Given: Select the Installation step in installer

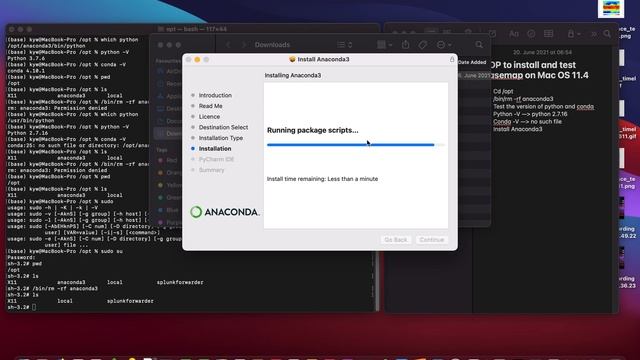Looking at the screenshot, I should (x=215, y=149).
